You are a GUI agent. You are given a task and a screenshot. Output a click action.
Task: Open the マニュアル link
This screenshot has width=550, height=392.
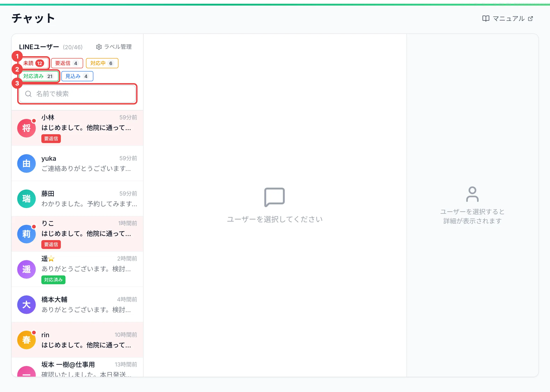(x=507, y=19)
